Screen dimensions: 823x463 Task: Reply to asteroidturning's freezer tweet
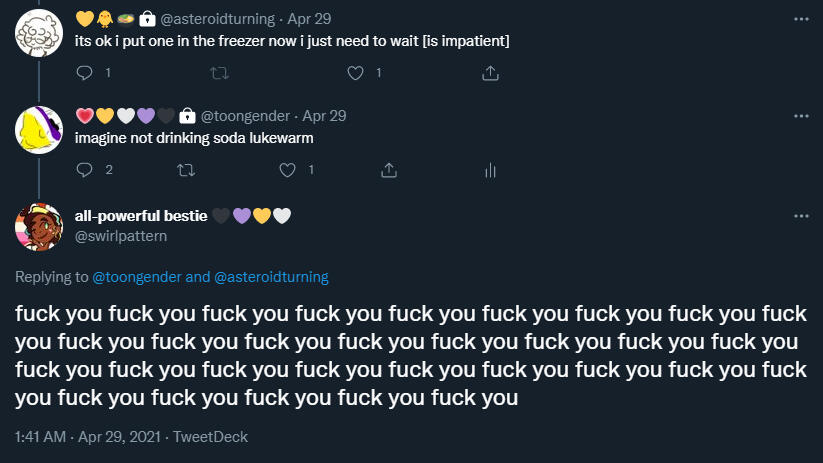[84, 72]
